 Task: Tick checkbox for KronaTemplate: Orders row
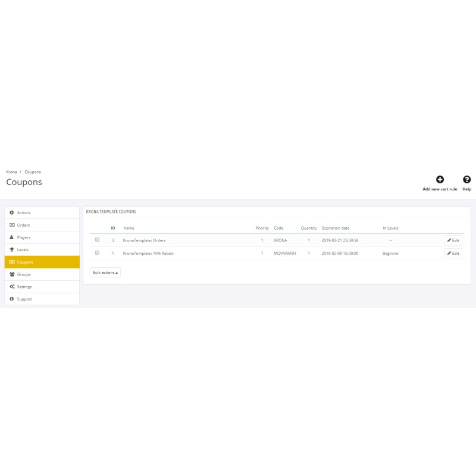pos(97,240)
